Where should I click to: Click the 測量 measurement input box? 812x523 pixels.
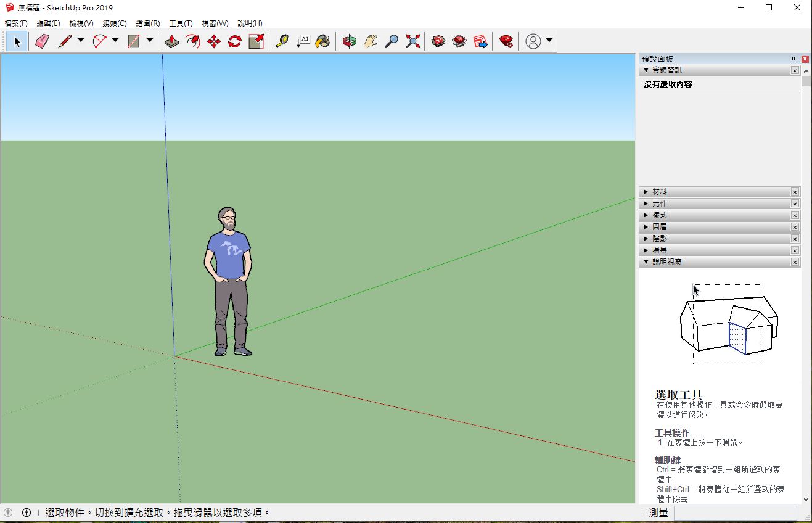tap(735, 513)
